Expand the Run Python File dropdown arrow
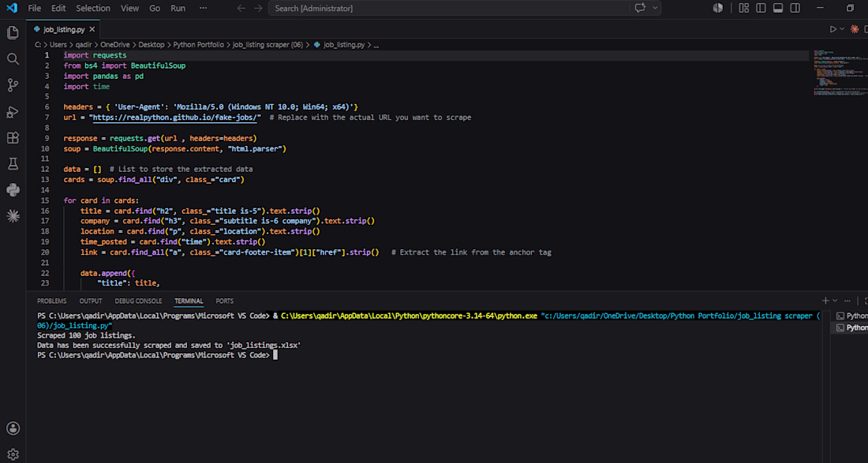The height and width of the screenshot is (463, 868). point(843,28)
